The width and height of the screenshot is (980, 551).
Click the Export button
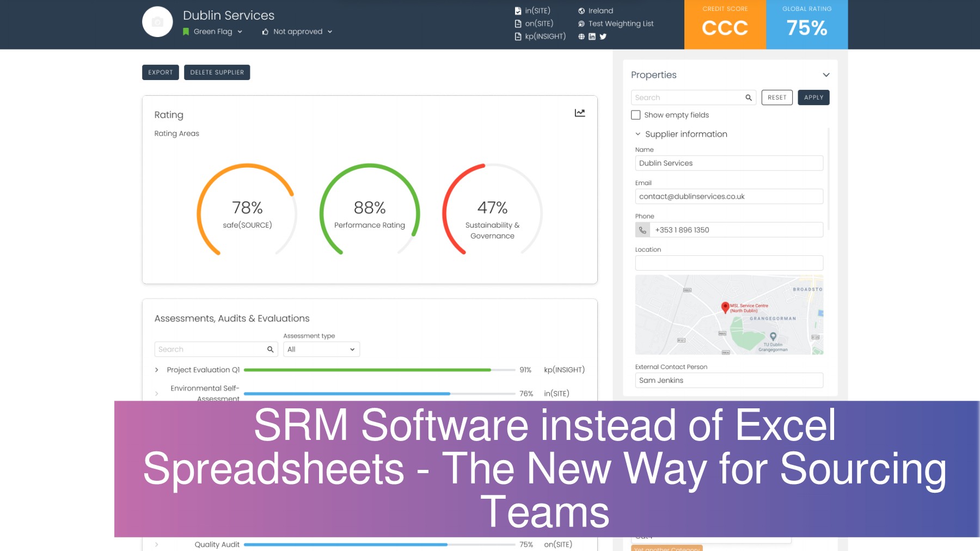pyautogui.click(x=160, y=72)
